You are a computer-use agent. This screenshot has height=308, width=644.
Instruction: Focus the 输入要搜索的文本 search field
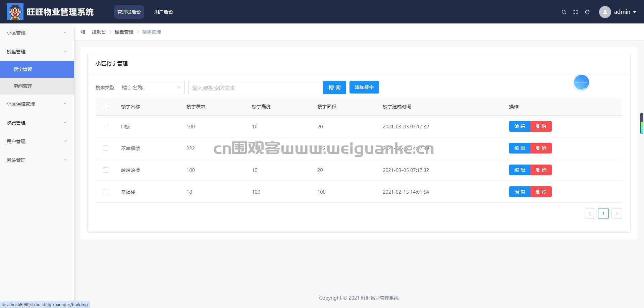tap(256, 87)
